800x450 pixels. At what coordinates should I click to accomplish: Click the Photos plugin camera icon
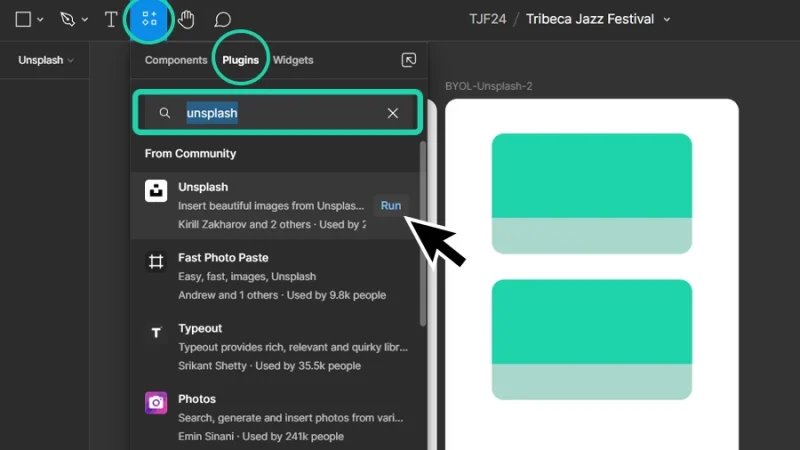(156, 403)
